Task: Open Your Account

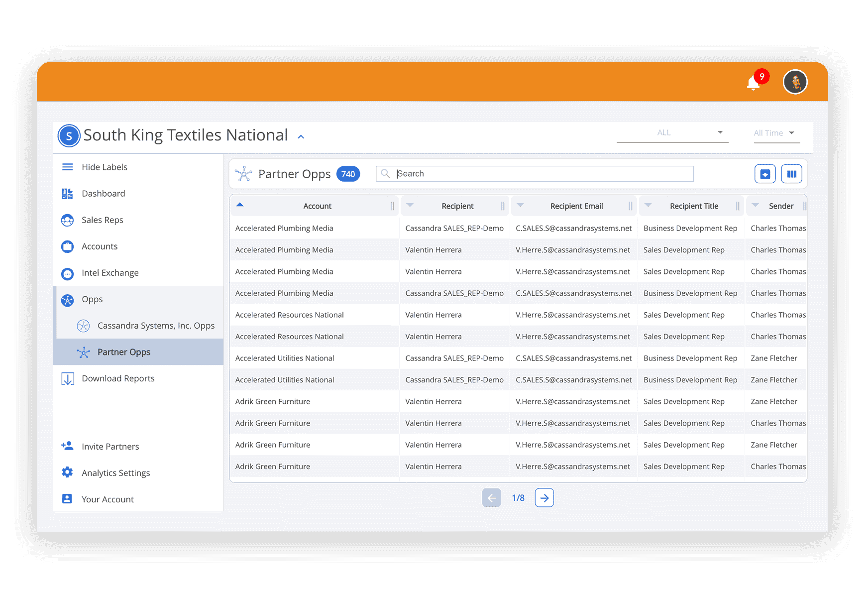Action: (x=108, y=499)
